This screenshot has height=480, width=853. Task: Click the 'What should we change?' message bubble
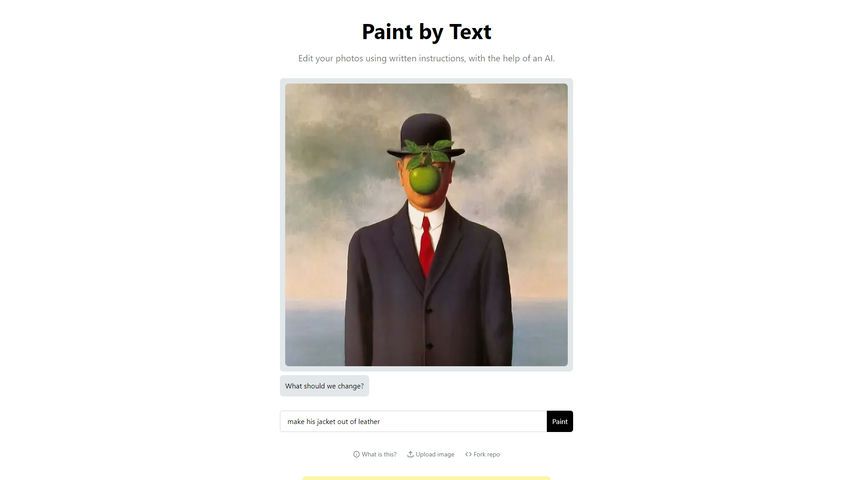(324, 386)
